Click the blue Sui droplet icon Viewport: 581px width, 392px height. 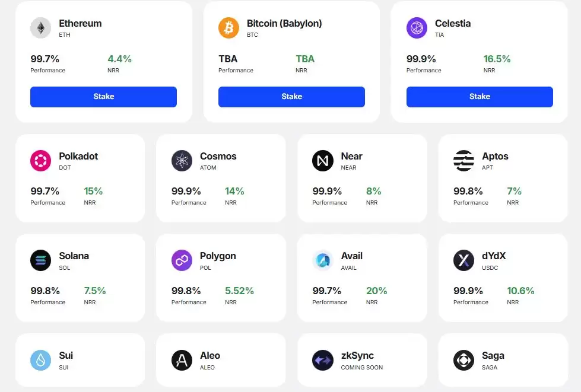coord(41,360)
